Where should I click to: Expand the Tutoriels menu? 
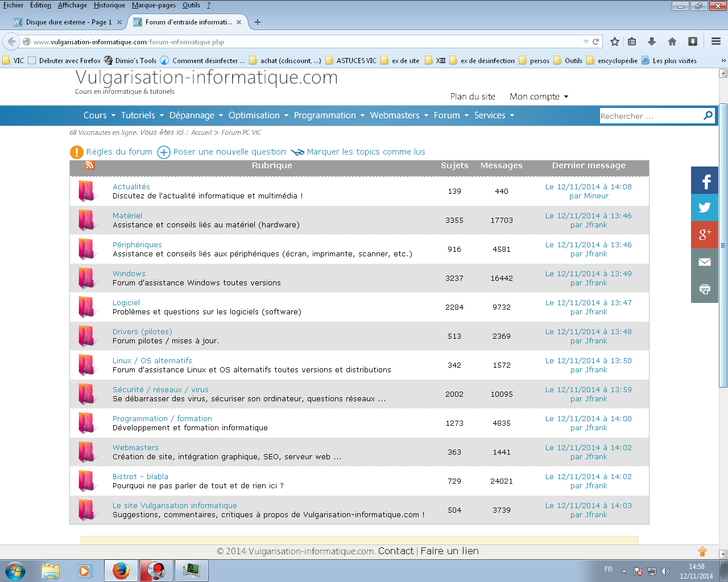(x=142, y=115)
